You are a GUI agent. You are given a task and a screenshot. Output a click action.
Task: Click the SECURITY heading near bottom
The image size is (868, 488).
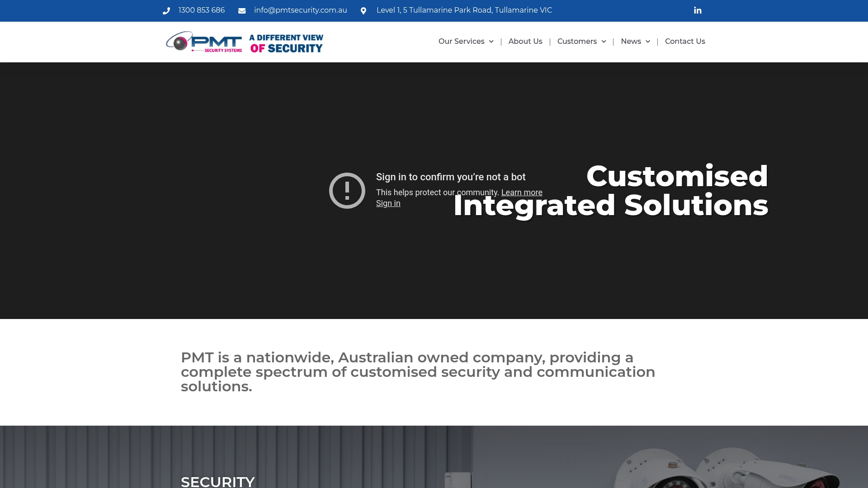pos(217,481)
